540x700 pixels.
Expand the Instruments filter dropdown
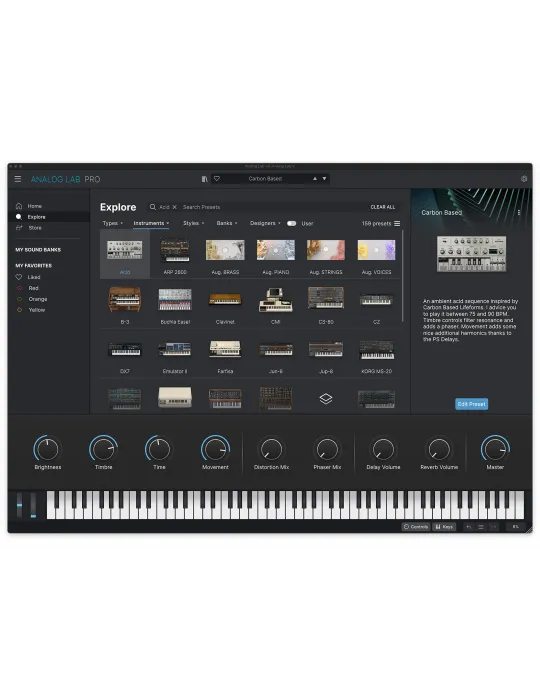coord(151,223)
